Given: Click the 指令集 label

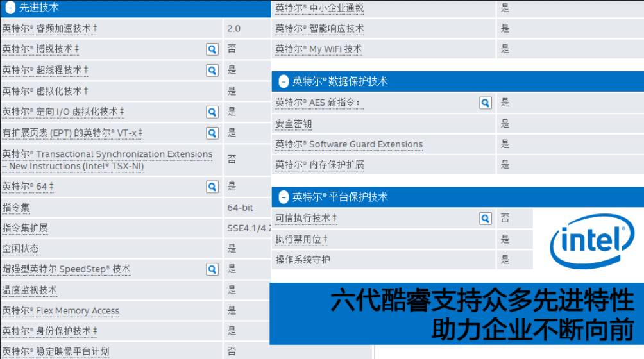Looking at the screenshot, I should coord(16,207).
